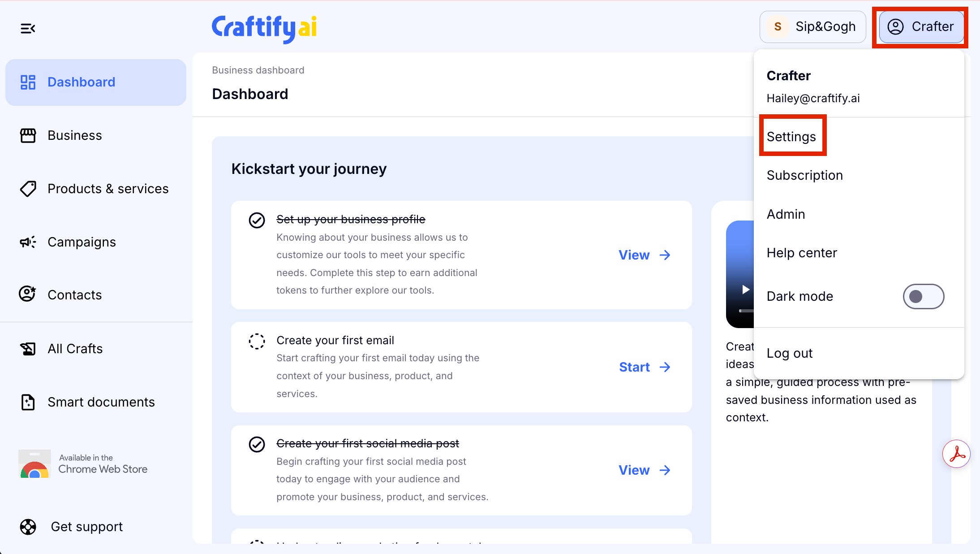This screenshot has width=980, height=554.
Task: Click the Craftify ai logo
Action: [x=264, y=28]
